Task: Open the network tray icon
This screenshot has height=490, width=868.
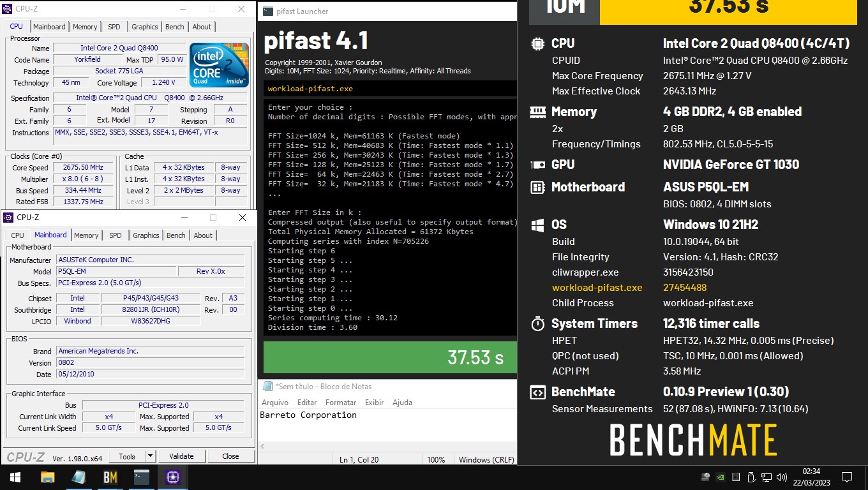Action: click(x=767, y=477)
